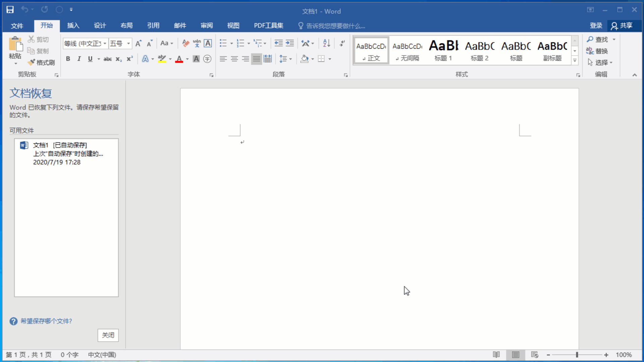This screenshot has height=362, width=644.
Task: Decrease font size with shrink font icon
Action: click(x=150, y=43)
